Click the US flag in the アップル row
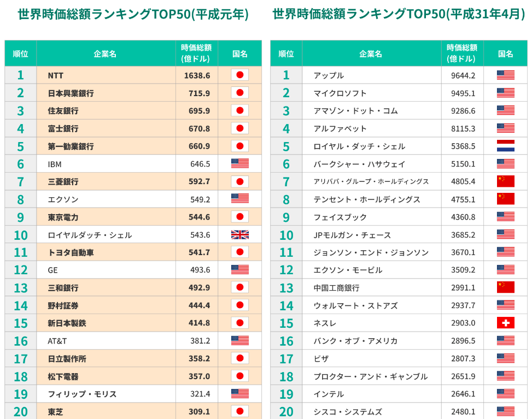 pyautogui.click(x=506, y=75)
